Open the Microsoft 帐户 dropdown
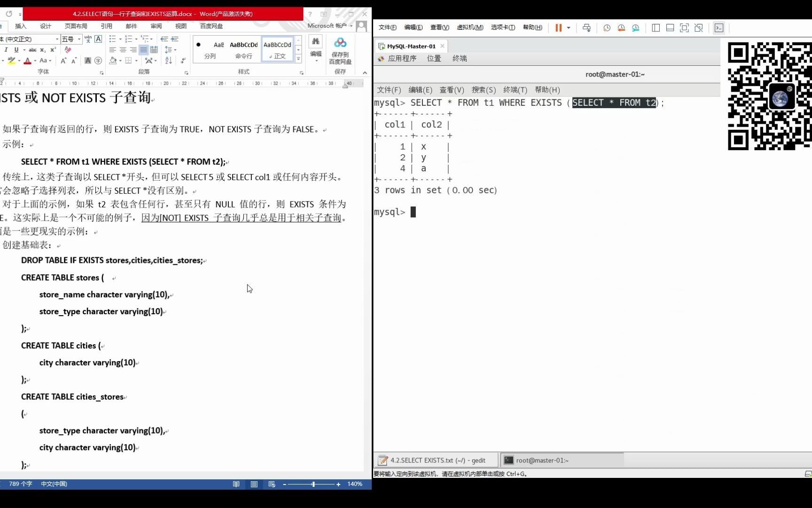This screenshot has height=508, width=812. [330, 26]
